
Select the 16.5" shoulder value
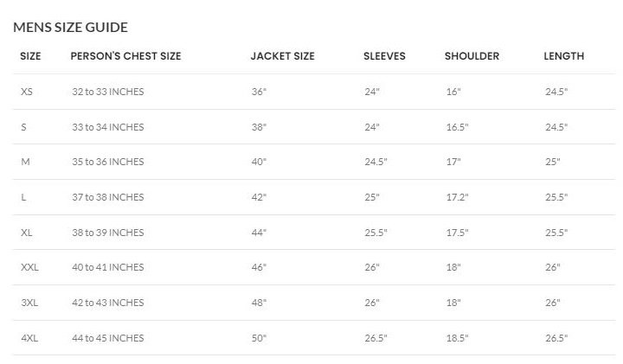pos(456,127)
